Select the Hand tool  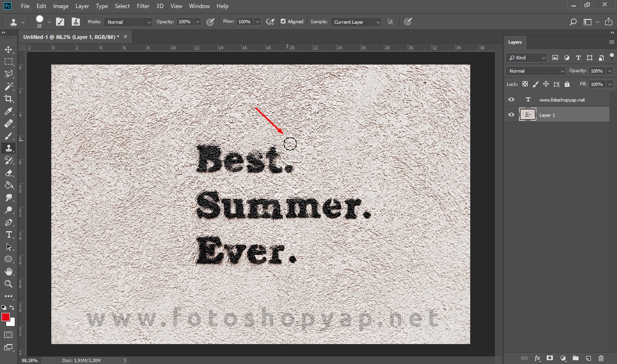[x=9, y=271]
